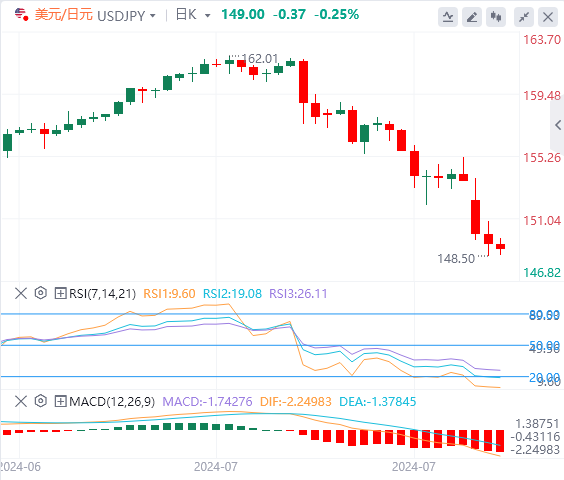Click the 146.82 price axis label
The image size is (564, 480).
tap(542, 273)
